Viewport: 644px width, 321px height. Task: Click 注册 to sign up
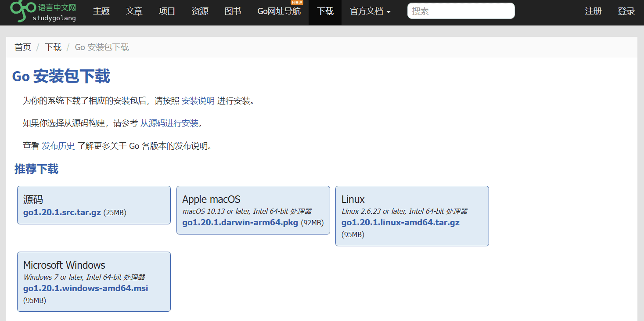click(593, 11)
